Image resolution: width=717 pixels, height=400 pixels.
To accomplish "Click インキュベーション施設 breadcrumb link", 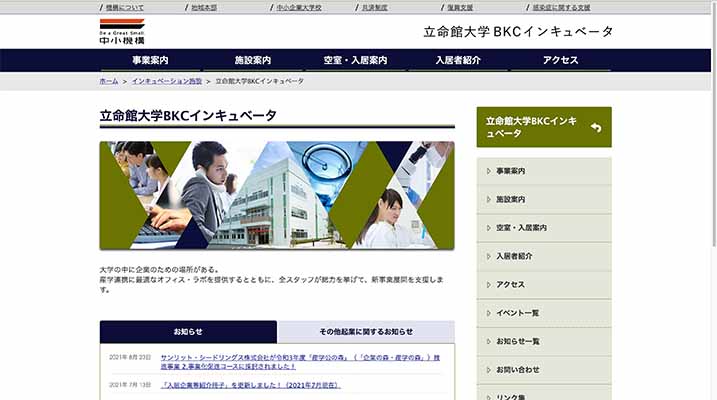I will click(166, 80).
